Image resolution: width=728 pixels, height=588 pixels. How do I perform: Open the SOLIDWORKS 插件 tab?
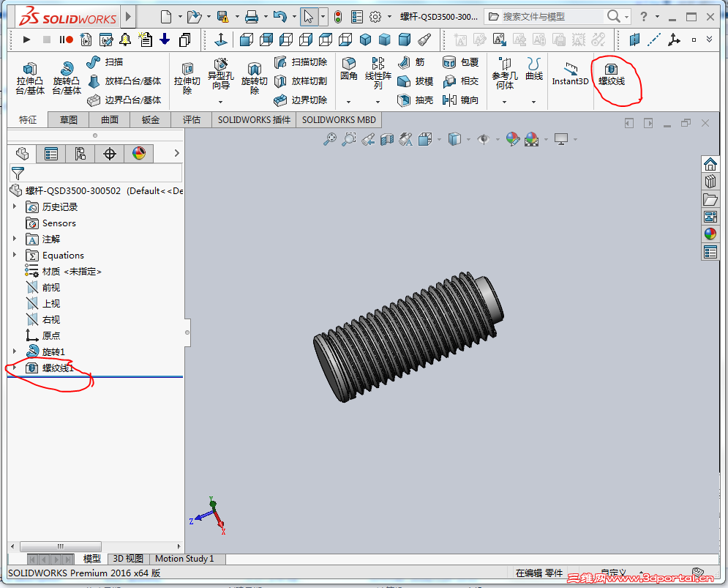(254, 120)
